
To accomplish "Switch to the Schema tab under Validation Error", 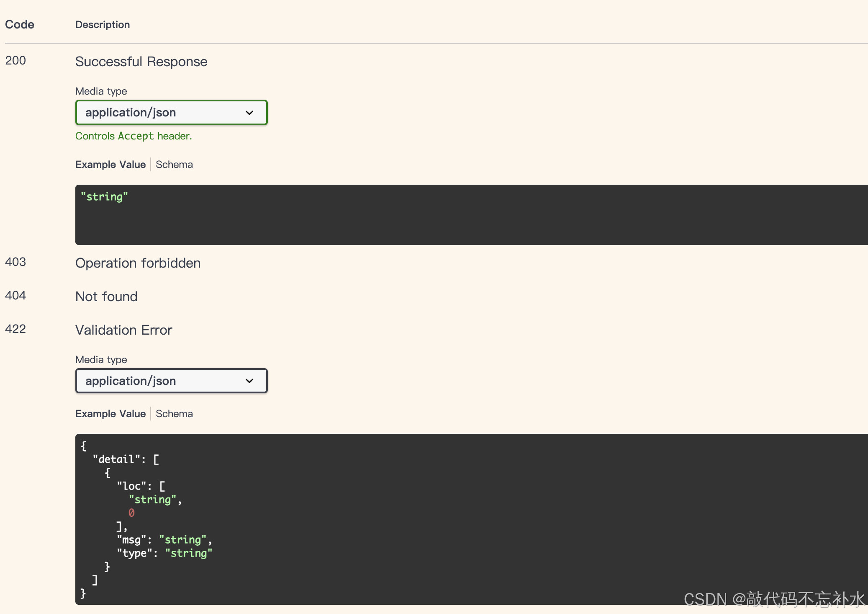I will click(x=174, y=414).
